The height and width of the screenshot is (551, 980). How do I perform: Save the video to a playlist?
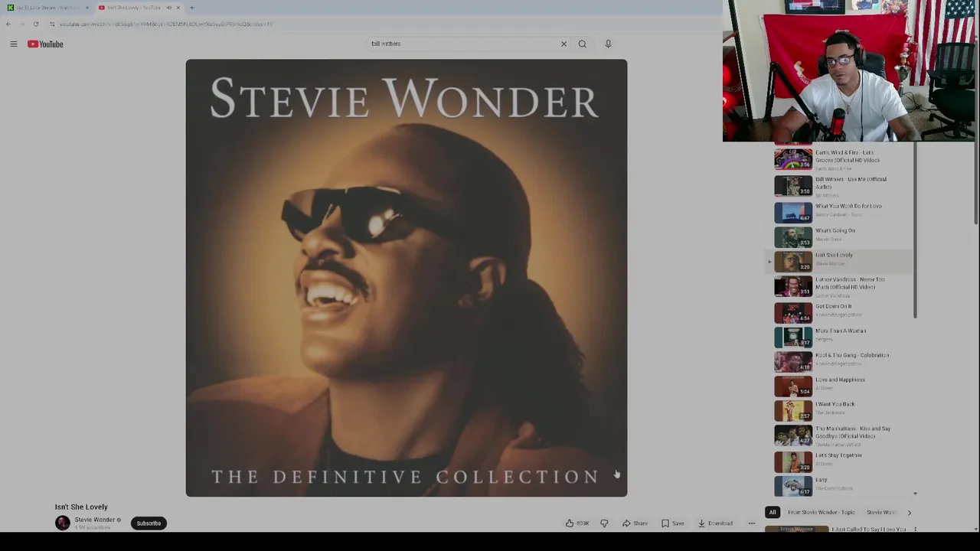pos(672,523)
